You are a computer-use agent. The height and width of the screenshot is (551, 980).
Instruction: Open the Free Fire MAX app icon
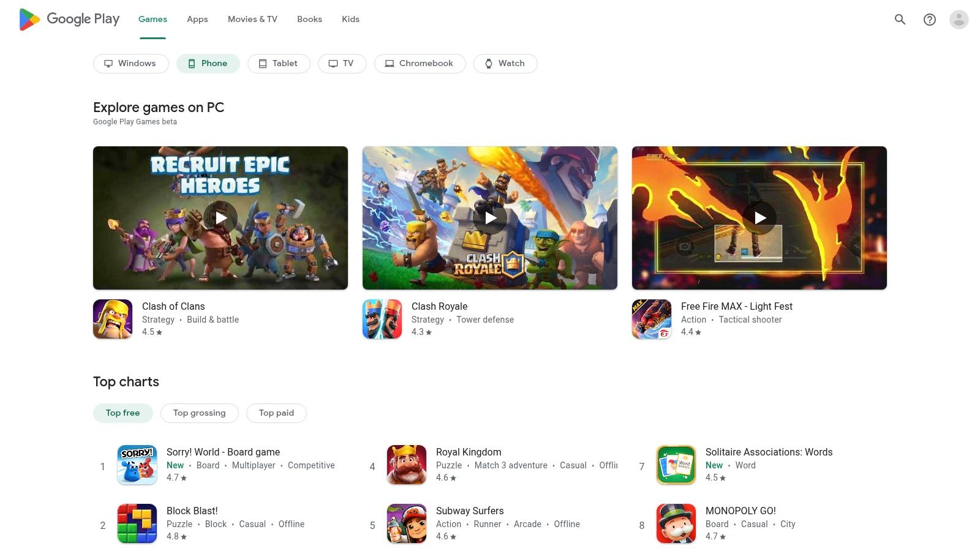pos(652,318)
